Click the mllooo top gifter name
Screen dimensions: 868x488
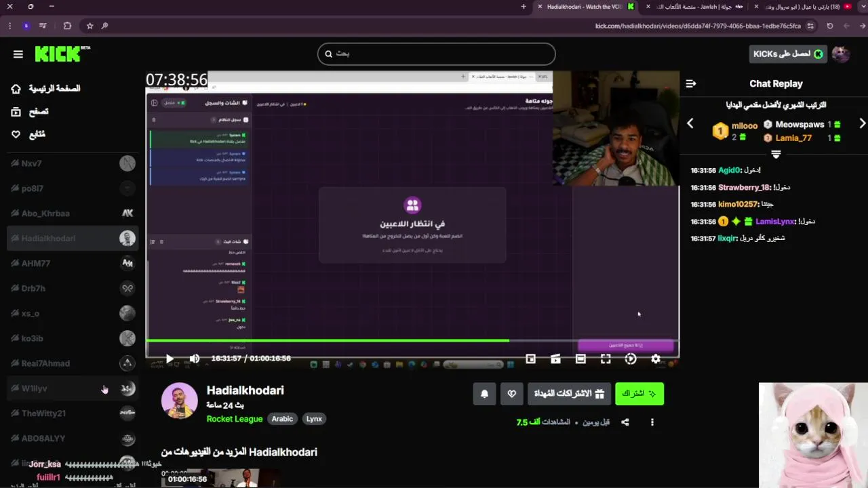coord(745,125)
